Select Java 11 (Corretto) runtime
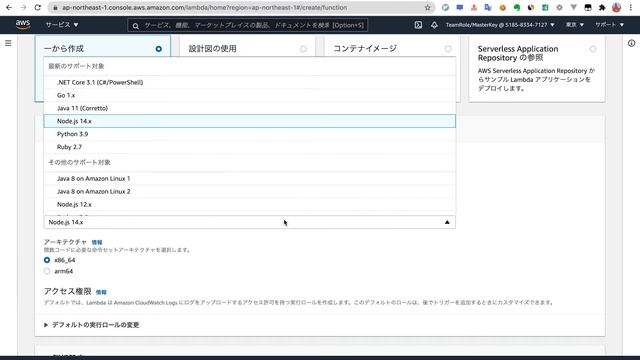The height and width of the screenshot is (360, 640). (249, 108)
